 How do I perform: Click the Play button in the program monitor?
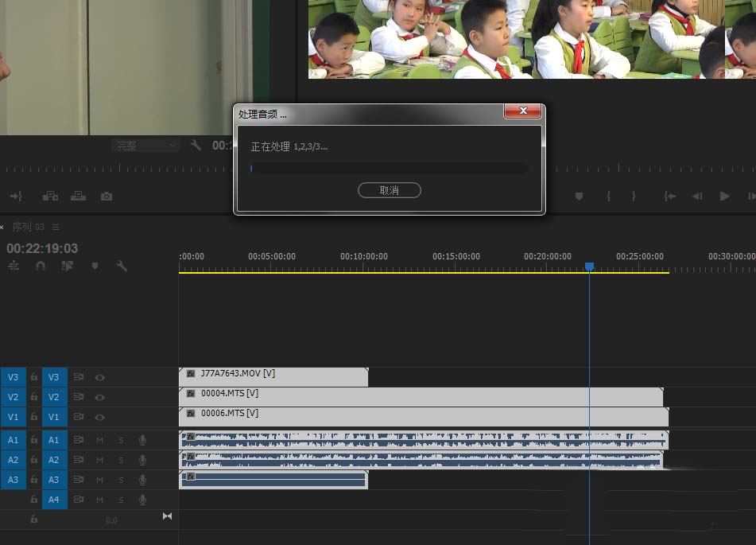[724, 196]
